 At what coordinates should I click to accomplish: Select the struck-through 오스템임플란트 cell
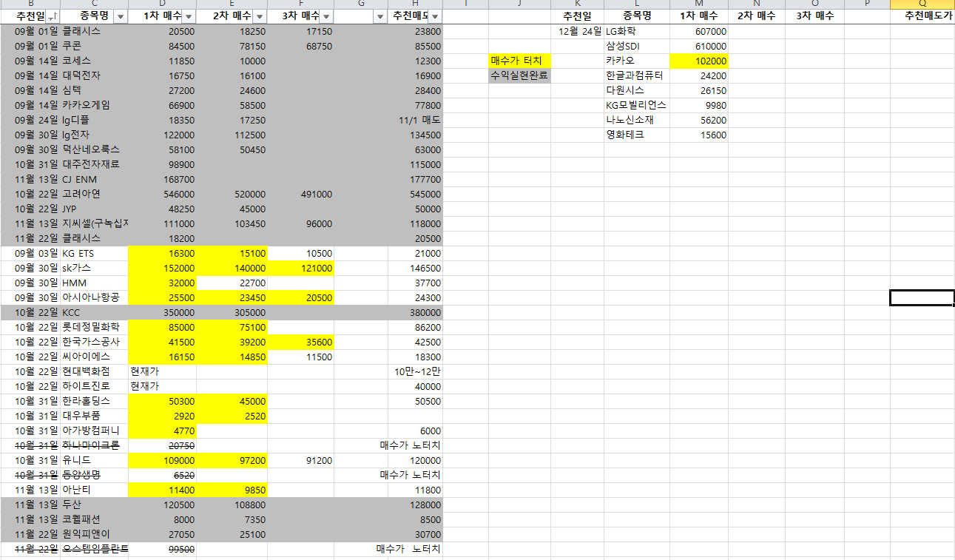point(94,549)
